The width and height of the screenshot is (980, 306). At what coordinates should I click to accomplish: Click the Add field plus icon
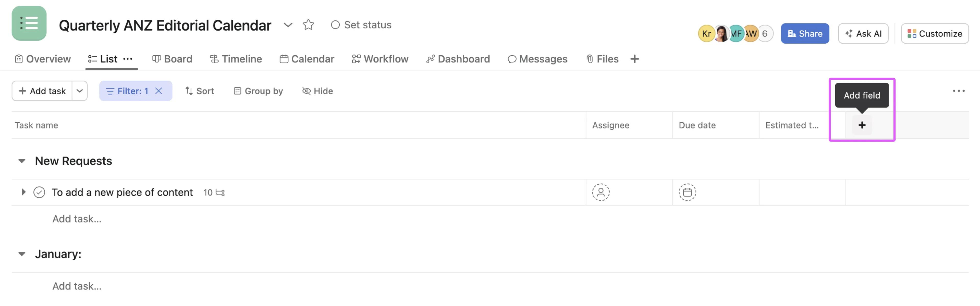click(862, 125)
